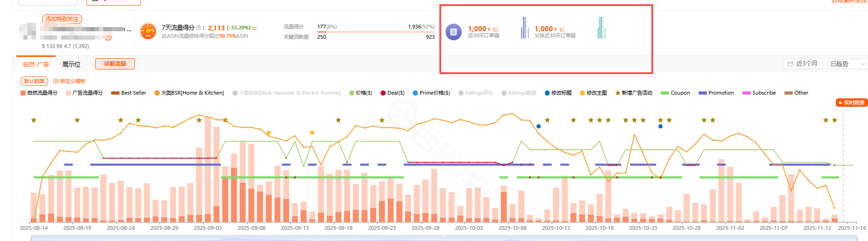Switch to the 展示位 tab
Screen dimensions: 868x241
(71, 64)
